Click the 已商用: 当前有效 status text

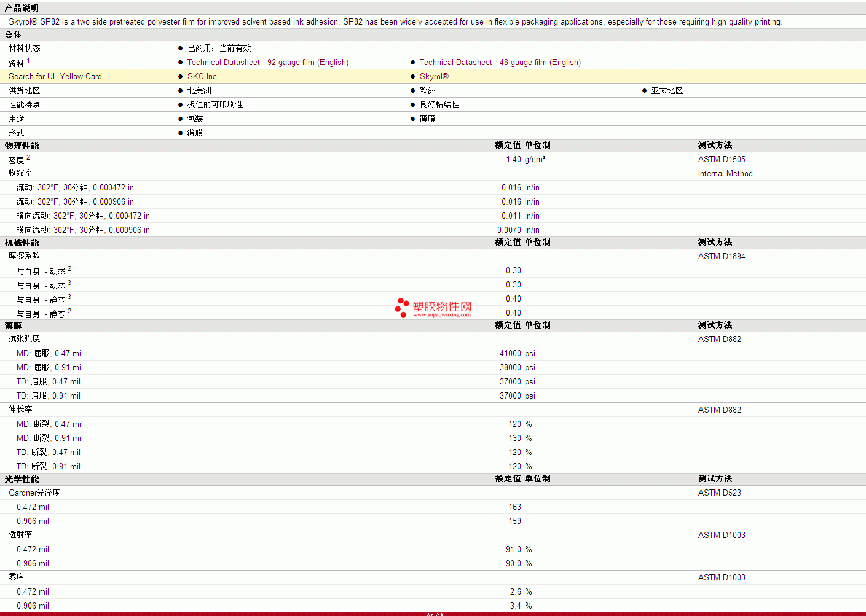point(219,48)
